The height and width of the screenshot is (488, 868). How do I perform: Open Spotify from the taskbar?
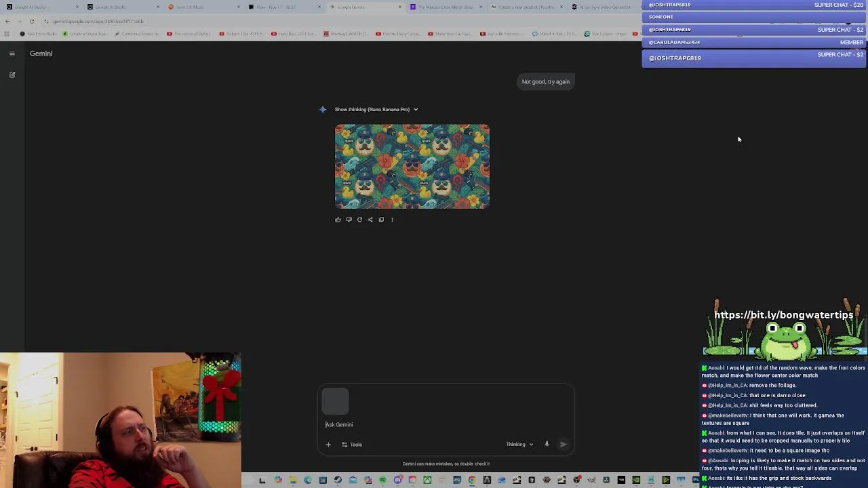(382, 481)
